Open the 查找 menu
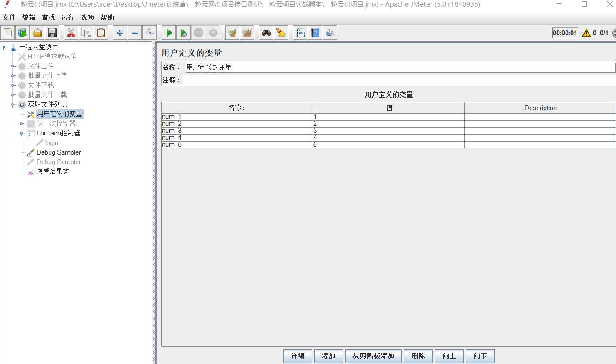Image resolution: width=616 pixels, height=364 pixels. coord(48,18)
